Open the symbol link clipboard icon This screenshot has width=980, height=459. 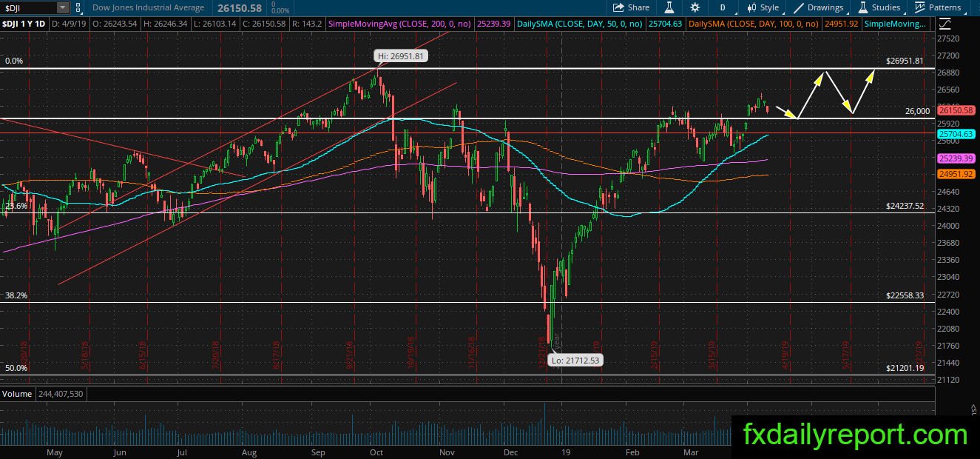tap(80, 7)
